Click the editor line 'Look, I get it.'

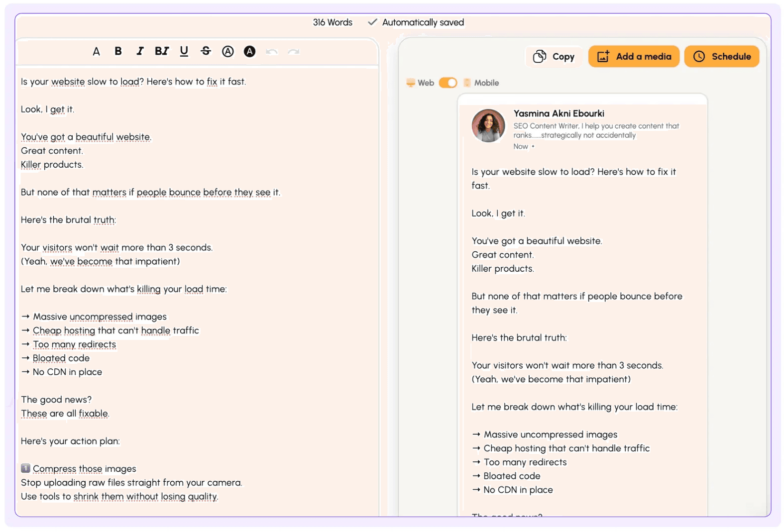coord(48,109)
